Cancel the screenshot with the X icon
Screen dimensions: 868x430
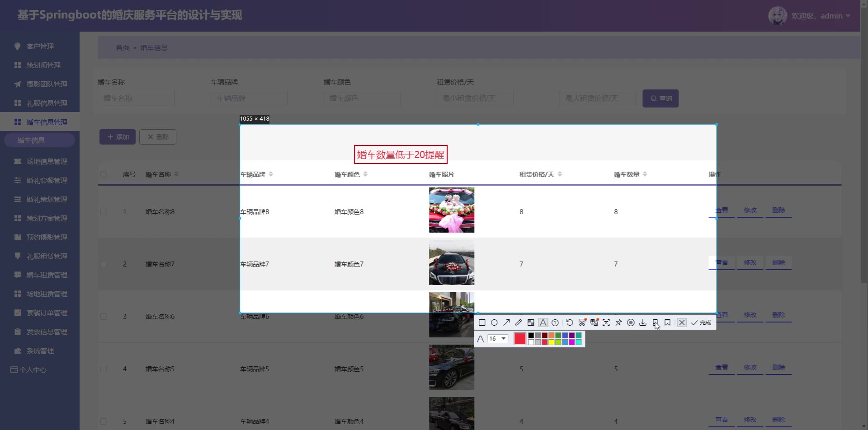(x=682, y=322)
